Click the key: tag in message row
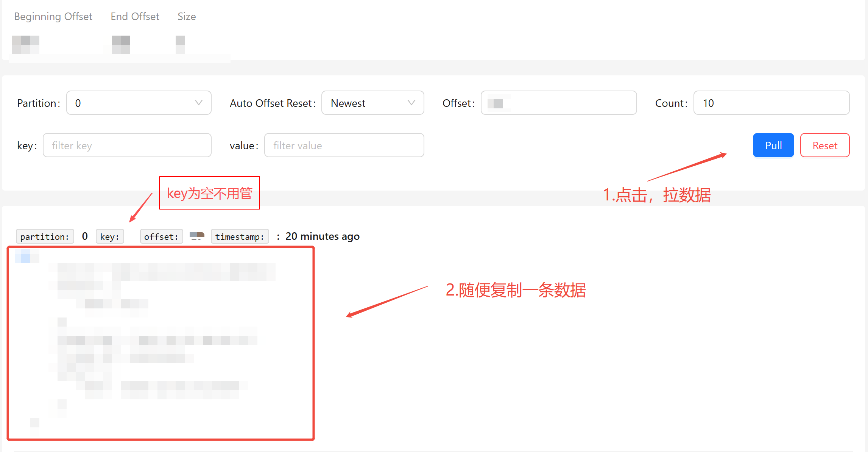 (x=109, y=236)
